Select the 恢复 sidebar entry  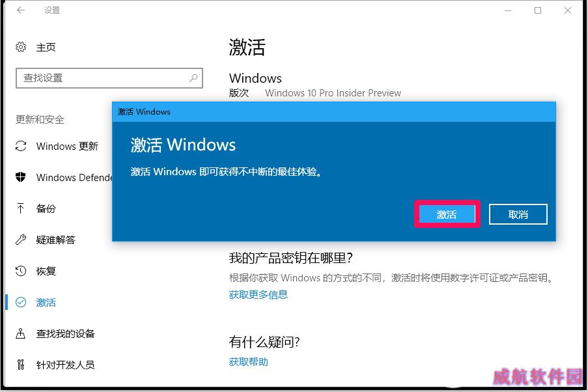click(x=46, y=271)
